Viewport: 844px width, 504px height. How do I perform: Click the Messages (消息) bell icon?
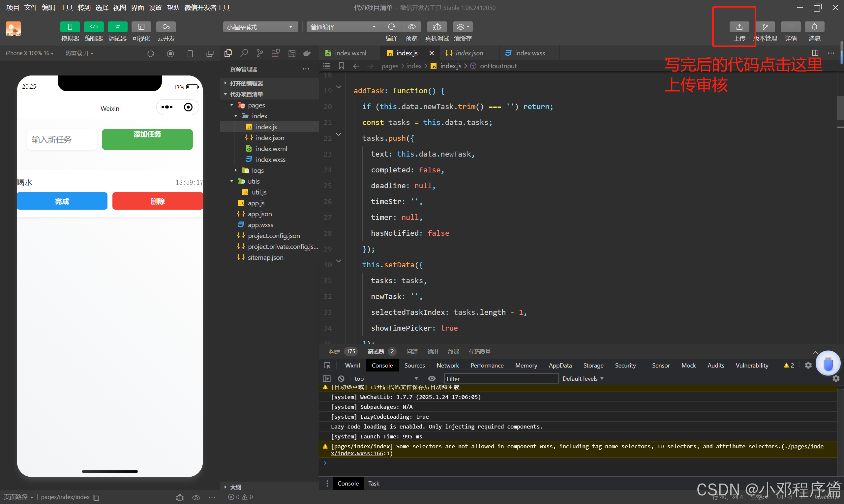click(x=814, y=27)
